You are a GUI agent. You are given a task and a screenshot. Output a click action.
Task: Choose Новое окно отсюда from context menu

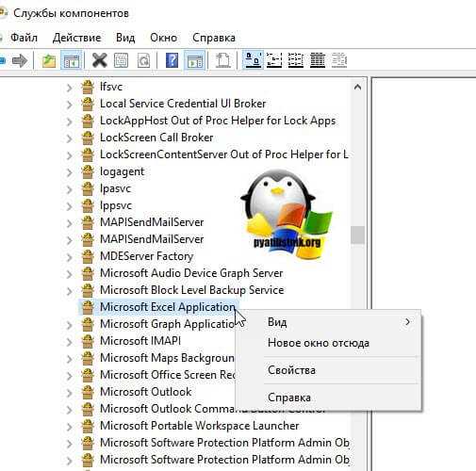(x=328, y=343)
